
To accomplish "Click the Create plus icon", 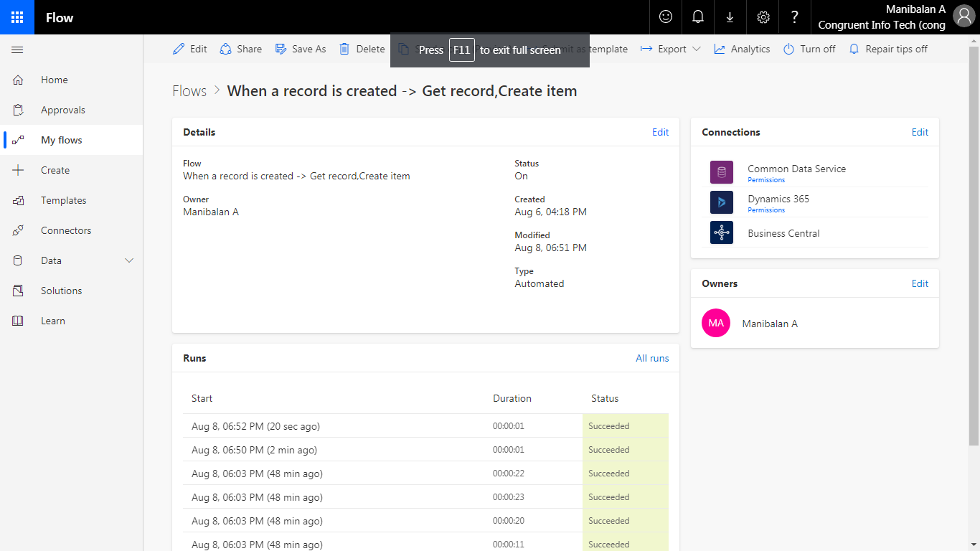I will [x=18, y=170].
